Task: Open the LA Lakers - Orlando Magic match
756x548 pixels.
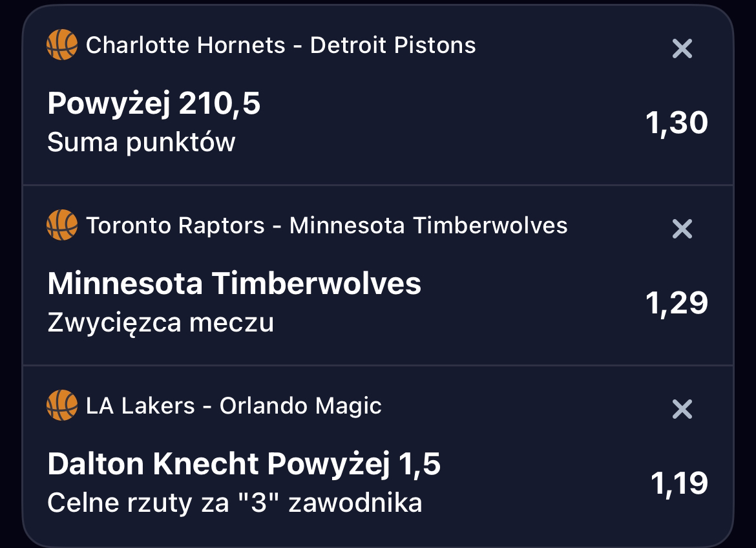Action: [233, 406]
